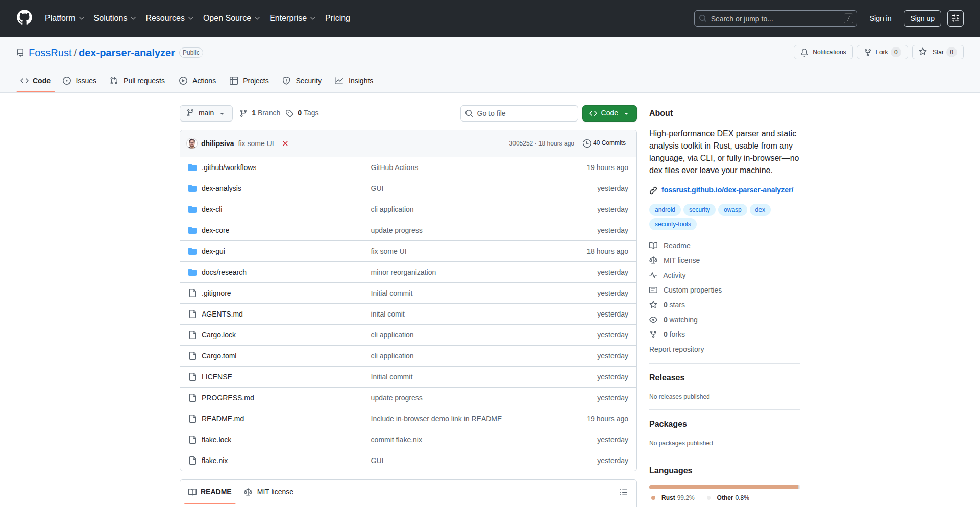Image resolution: width=980 pixels, height=507 pixels.
Task: Click the dex-core folder icon
Action: pos(192,230)
